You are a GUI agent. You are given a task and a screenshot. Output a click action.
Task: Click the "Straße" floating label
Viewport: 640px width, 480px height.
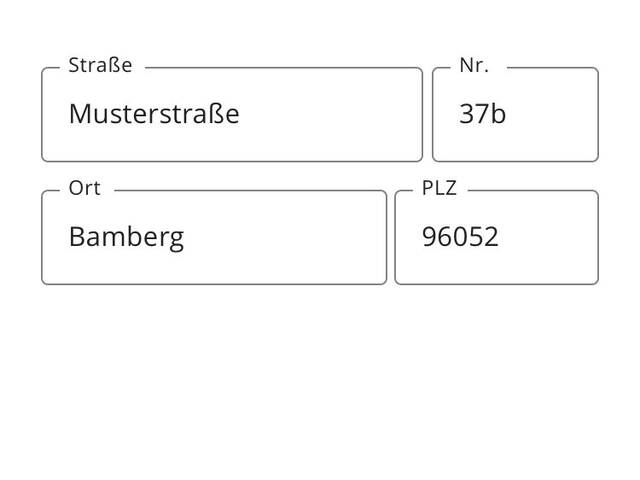[100, 66]
